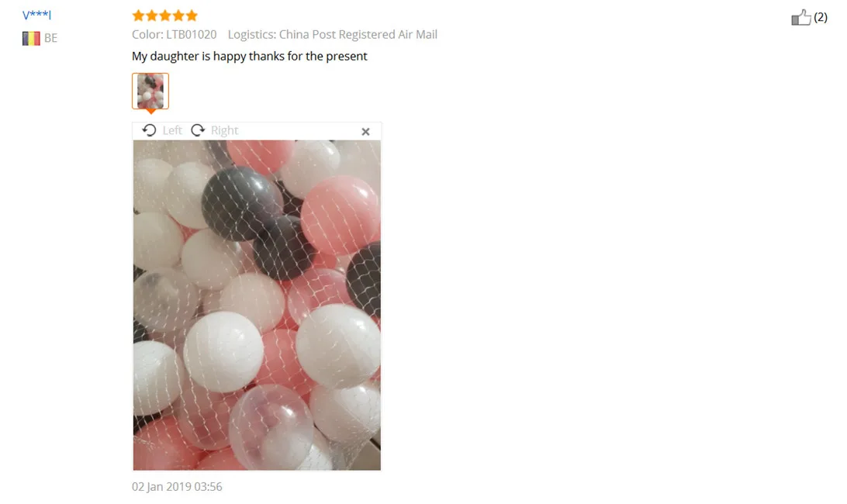Click the 'My daughter is happy' review text

250,56
